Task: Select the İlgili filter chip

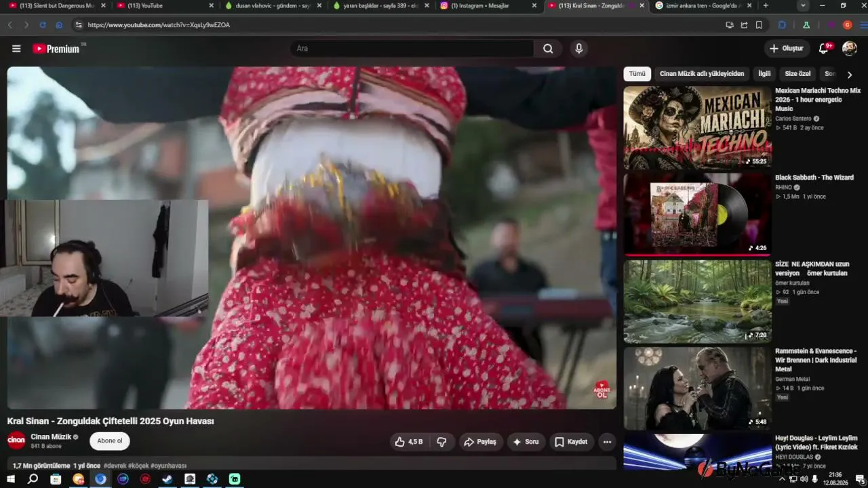Action: tap(764, 74)
